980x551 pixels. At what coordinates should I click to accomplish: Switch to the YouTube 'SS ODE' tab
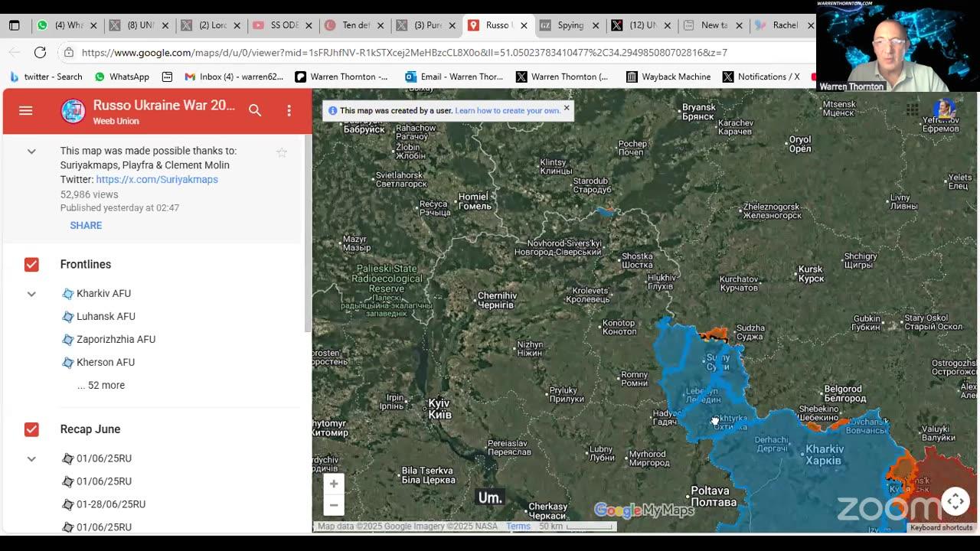pyautogui.click(x=283, y=25)
